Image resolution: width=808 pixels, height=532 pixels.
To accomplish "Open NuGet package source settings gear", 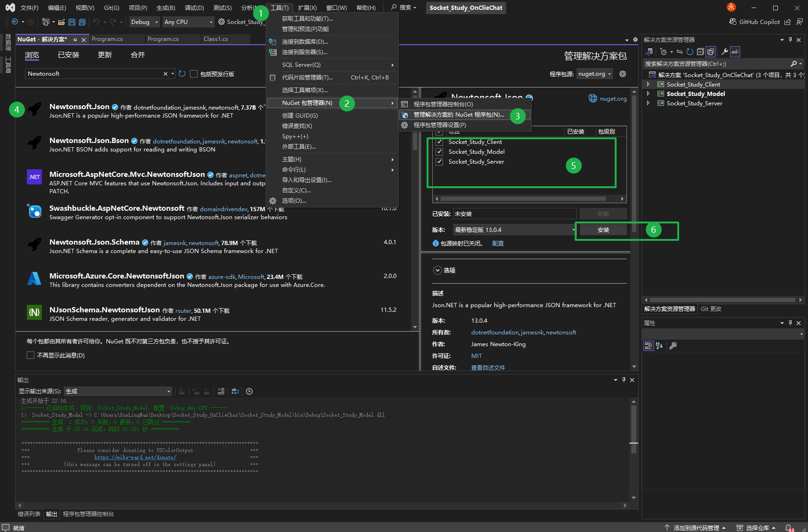I will 623,74.
